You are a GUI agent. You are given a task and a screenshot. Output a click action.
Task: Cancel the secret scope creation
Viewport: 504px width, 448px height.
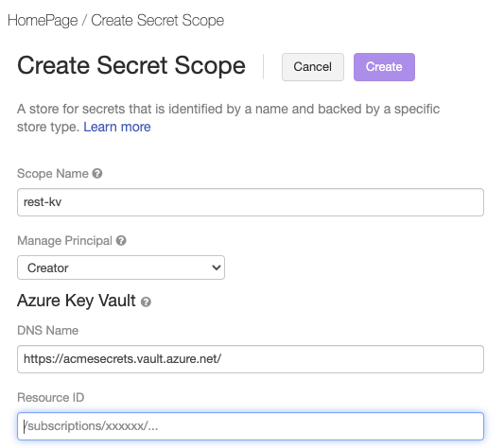tap(313, 67)
